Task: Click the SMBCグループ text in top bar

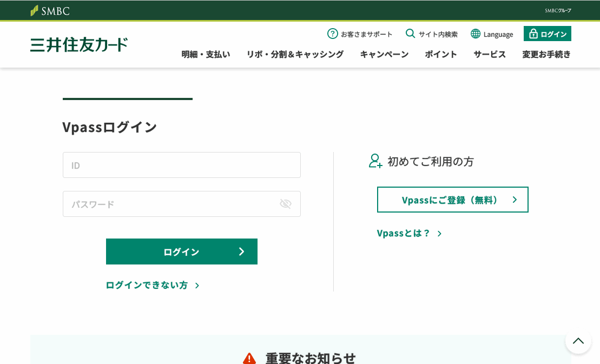Action: [x=558, y=11]
